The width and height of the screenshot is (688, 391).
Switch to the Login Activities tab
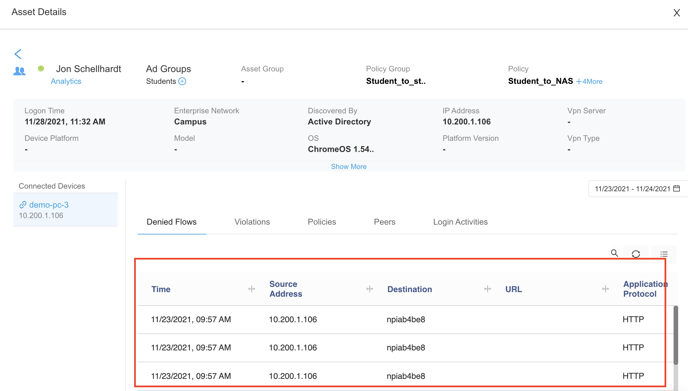(460, 222)
